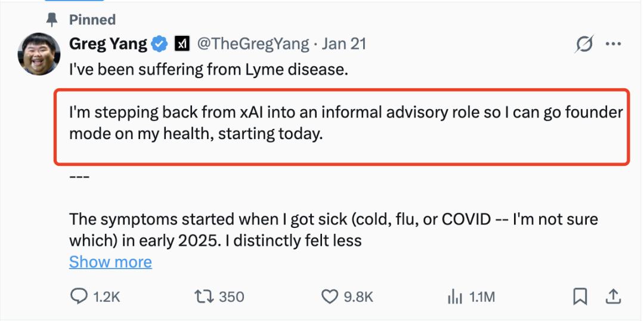Open the three-dot more options menu
The height and width of the screenshot is (321, 644).
(x=614, y=44)
